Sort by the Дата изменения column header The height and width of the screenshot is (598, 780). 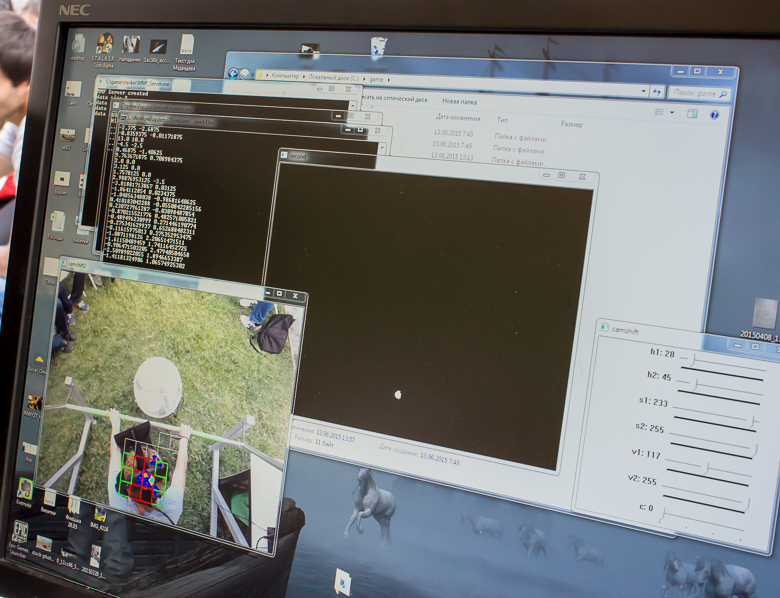[458, 118]
